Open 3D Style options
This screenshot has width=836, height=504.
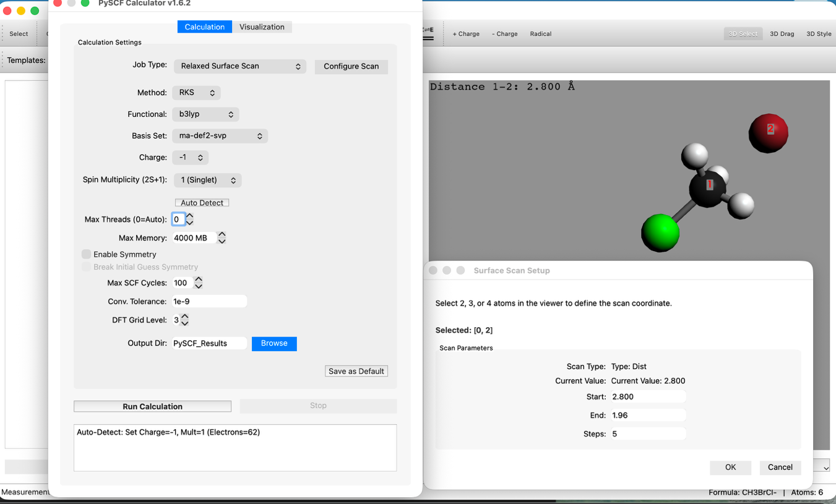819,34
